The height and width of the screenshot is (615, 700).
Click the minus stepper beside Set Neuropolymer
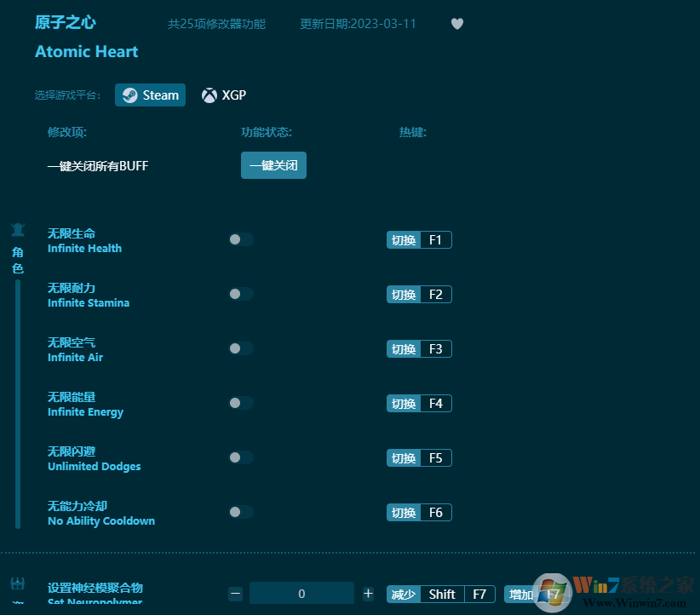coord(235,594)
